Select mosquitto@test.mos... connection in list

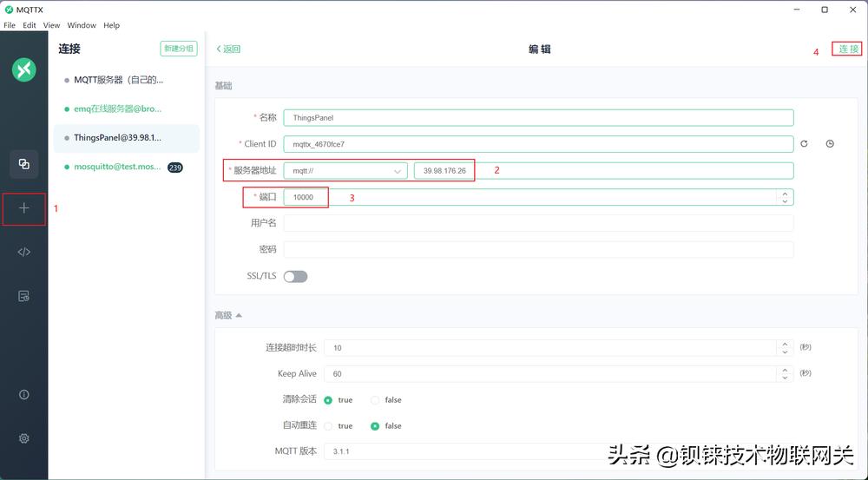point(126,167)
